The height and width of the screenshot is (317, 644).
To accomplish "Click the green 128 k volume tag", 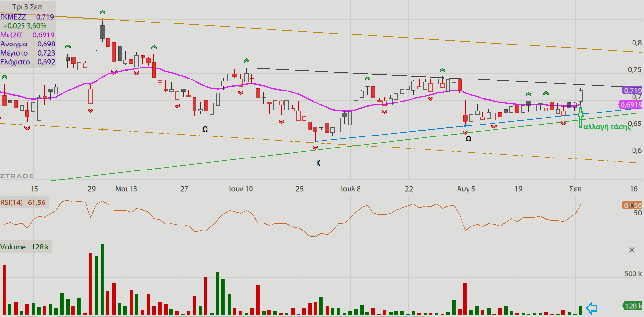I will 633,306.
